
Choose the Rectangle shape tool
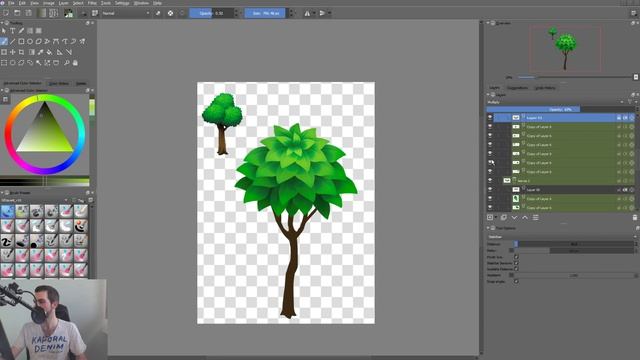coord(21,41)
